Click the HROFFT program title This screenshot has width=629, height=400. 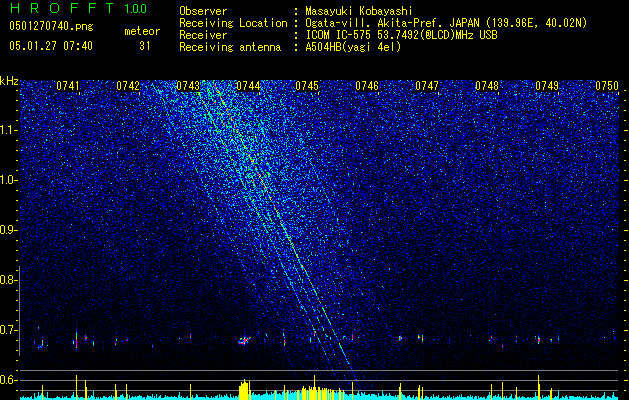click(63, 8)
